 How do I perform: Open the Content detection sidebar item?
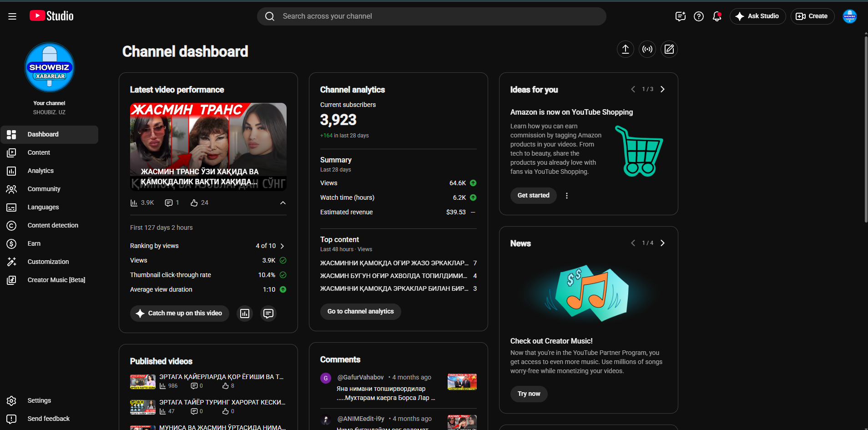tap(49, 226)
